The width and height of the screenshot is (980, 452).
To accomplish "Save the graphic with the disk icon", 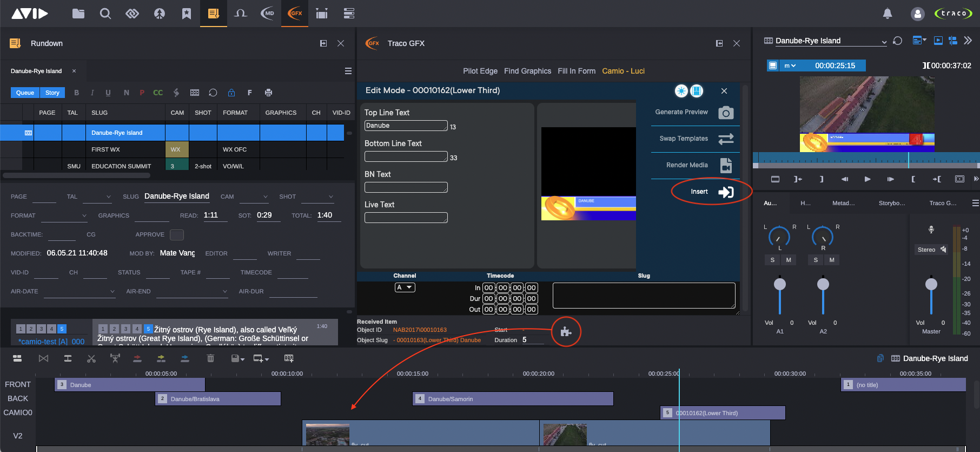I will [697, 91].
